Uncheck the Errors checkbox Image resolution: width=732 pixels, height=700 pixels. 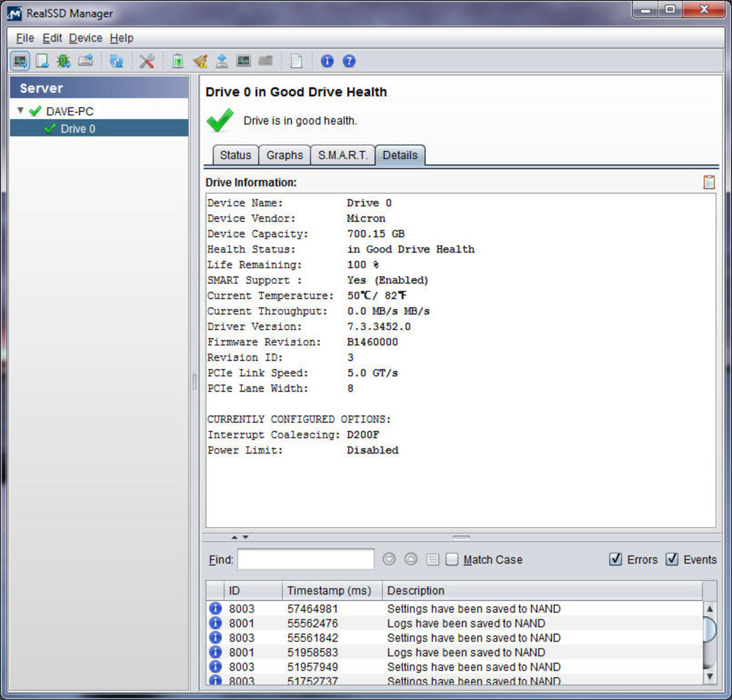[x=616, y=559]
